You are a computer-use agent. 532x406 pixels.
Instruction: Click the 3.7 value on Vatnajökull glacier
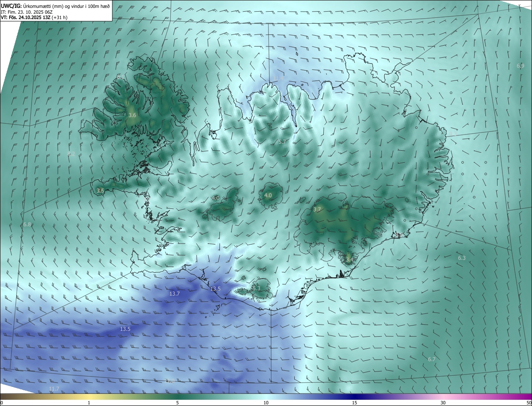click(317, 209)
